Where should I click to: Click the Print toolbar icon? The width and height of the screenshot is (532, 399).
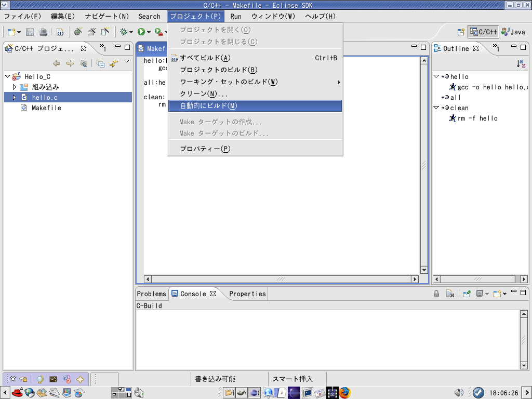(43, 32)
